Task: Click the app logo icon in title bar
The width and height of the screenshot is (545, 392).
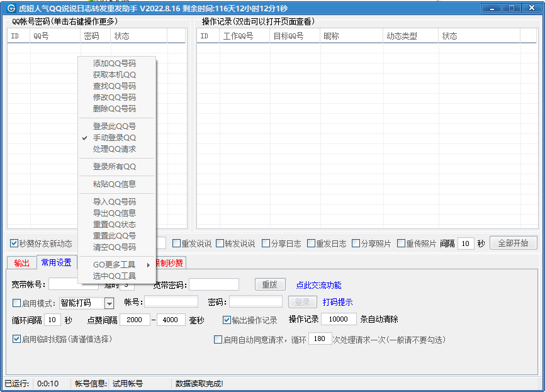Action: pyautogui.click(x=11, y=8)
